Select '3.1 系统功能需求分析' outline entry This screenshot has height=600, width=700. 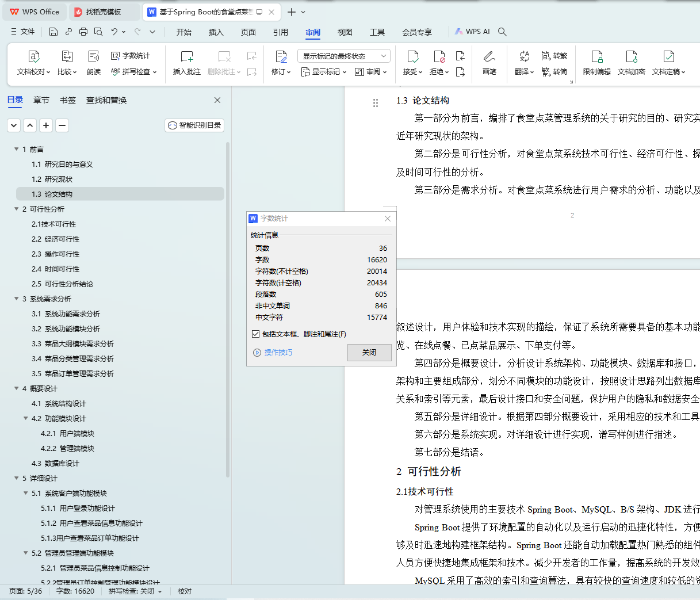66,314
